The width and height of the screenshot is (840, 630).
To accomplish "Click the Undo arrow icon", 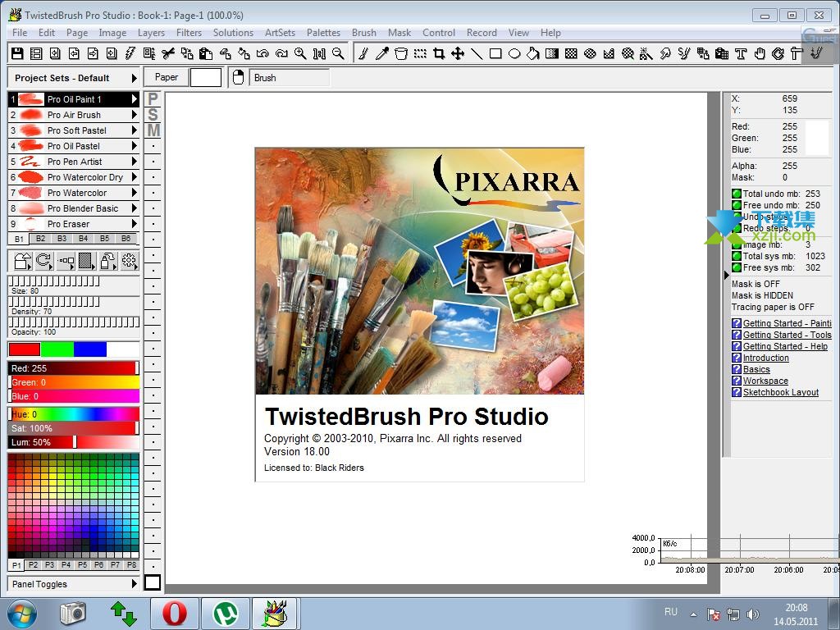I will pyautogui.click(x=262, y=53).
